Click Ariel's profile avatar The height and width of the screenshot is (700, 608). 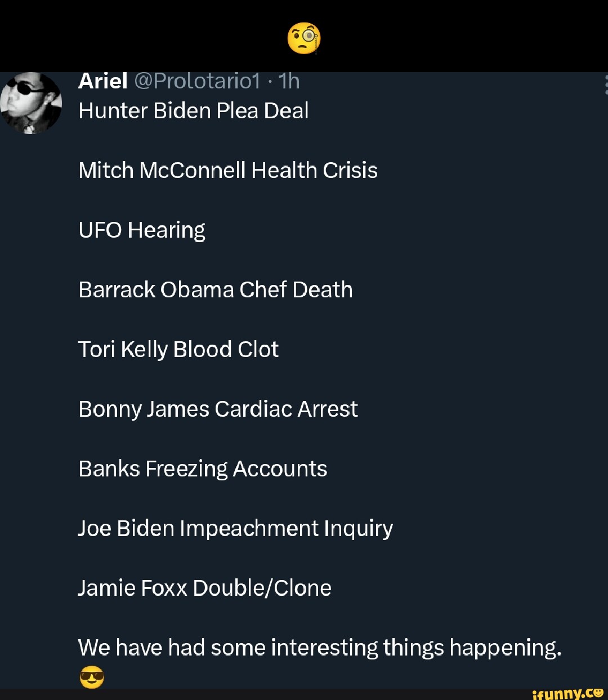point(31,103)
